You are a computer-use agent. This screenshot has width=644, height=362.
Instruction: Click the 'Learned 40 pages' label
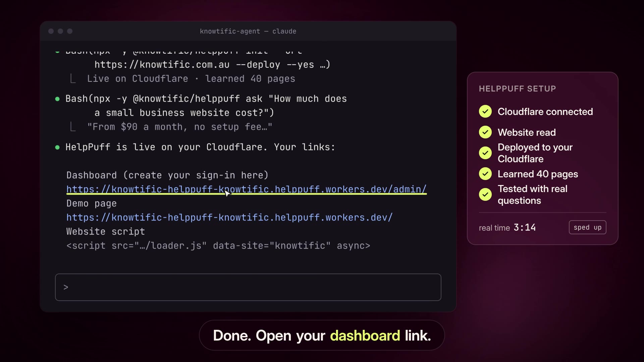(x=538, y=174)
